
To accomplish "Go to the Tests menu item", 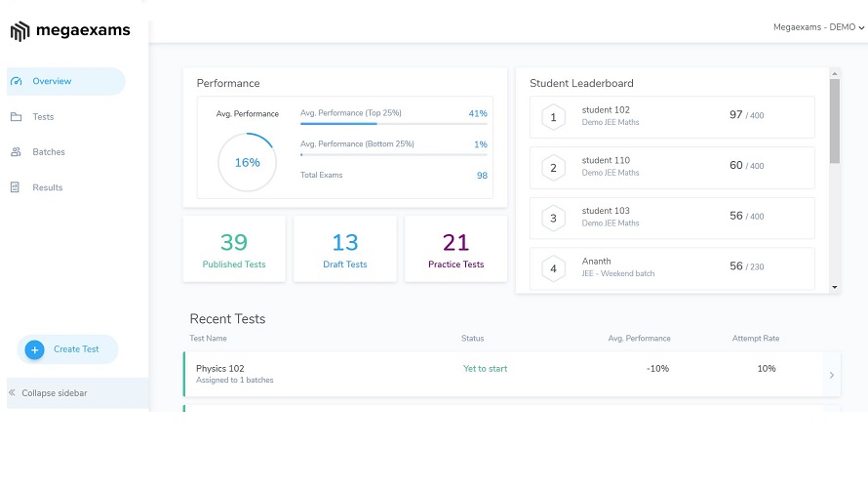I will click(x=43, y=117).
